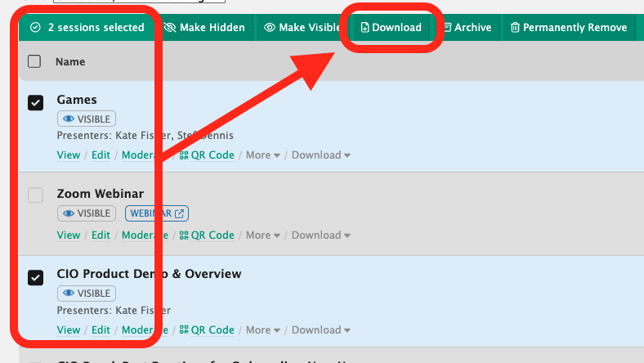Click the Download bulk action button

(391, 28)
